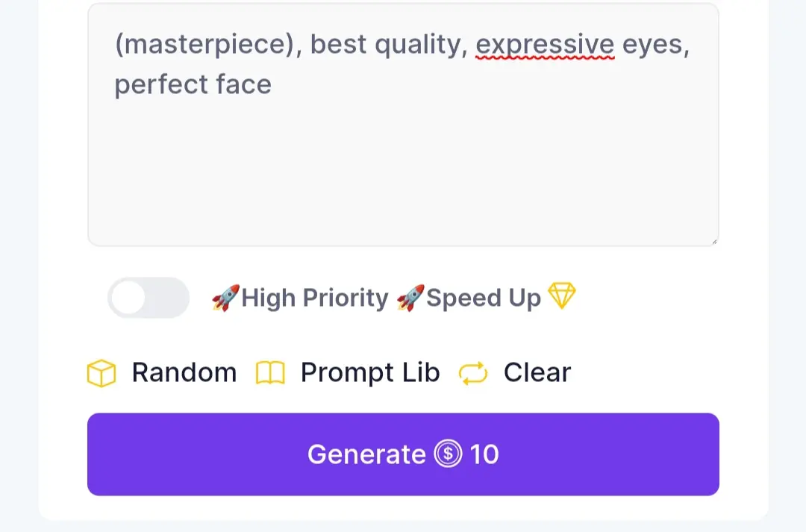
Task: Click the word masterpiece in prompt
Action: [204, 45]
